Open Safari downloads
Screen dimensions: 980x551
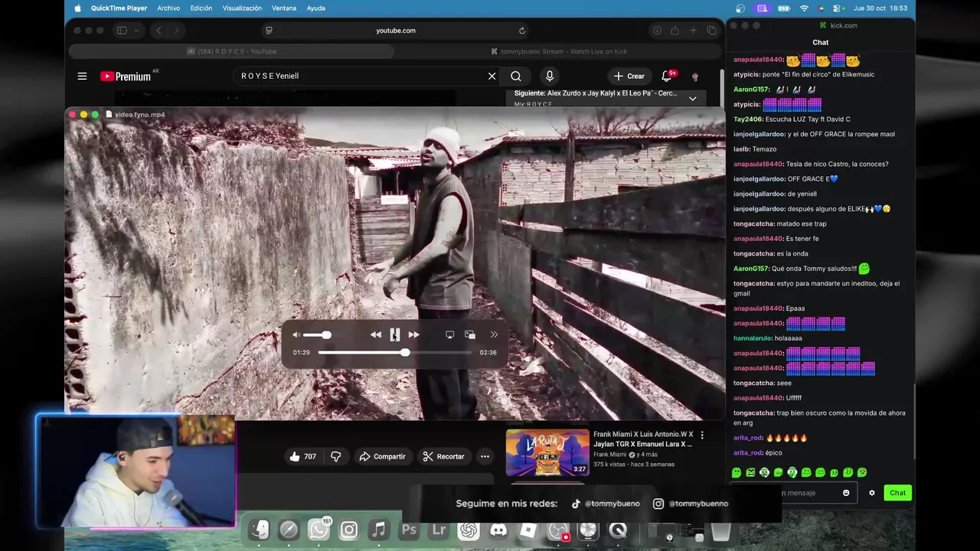[x=657, y=31]
